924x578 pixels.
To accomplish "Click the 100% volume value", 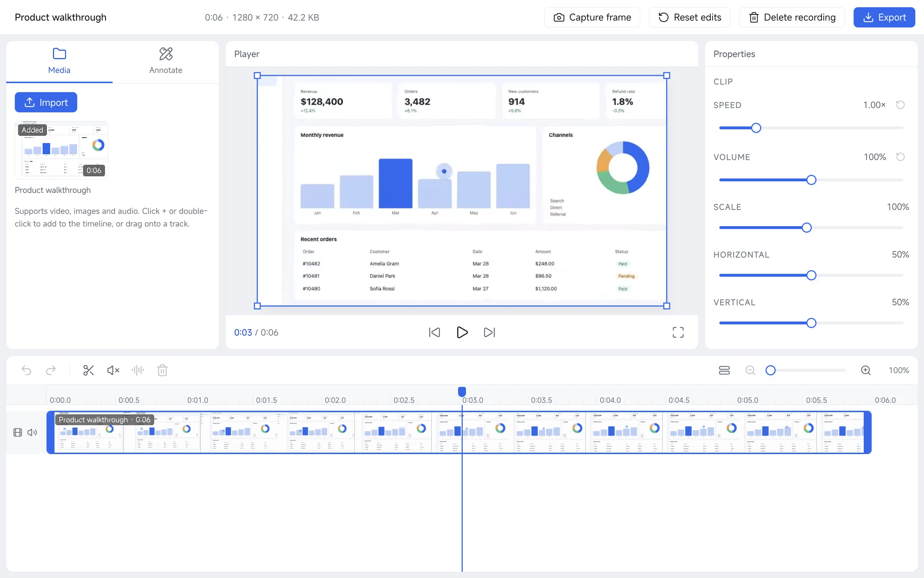I will tap(875, 157).
